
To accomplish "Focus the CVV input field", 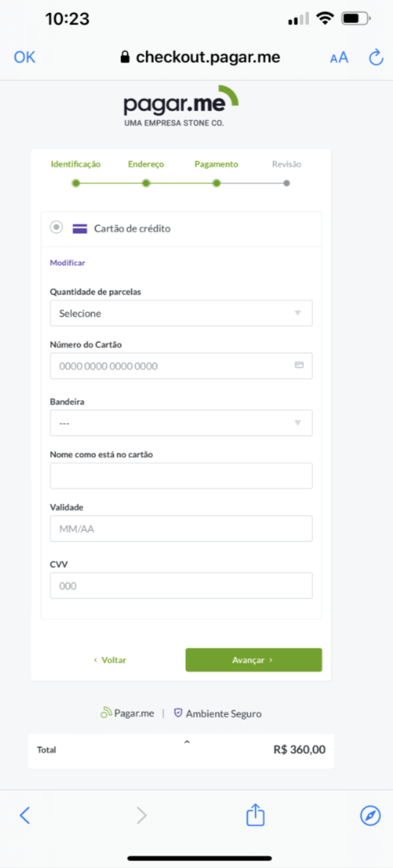I will click(x=181, y=586).
